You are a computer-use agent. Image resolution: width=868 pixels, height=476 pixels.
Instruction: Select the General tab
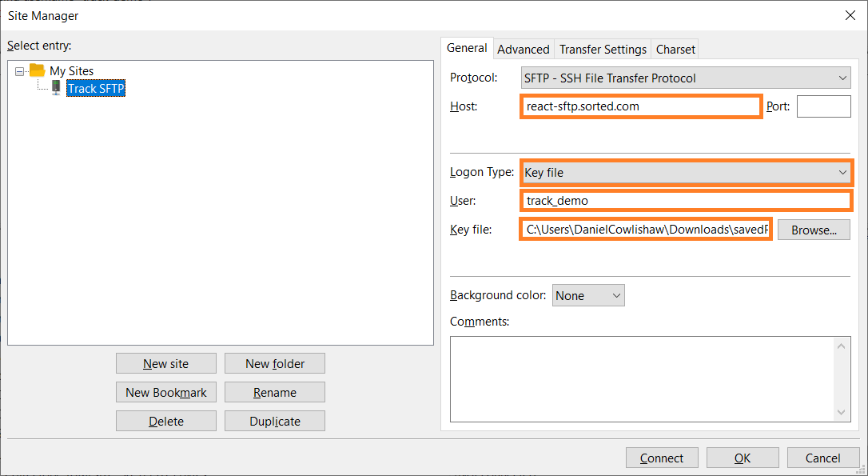[x=468, y=48]
